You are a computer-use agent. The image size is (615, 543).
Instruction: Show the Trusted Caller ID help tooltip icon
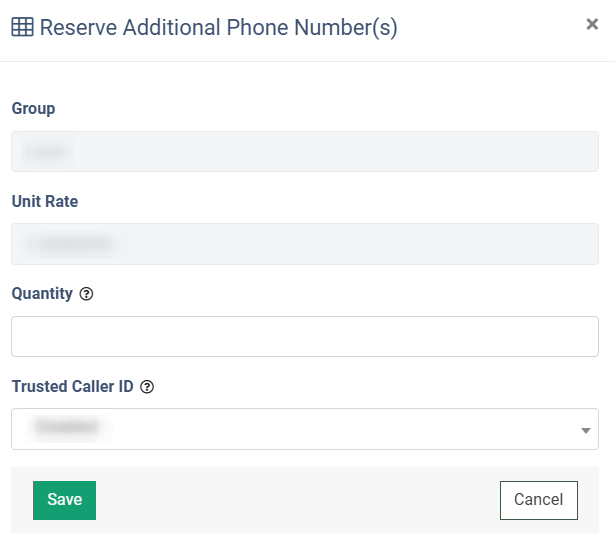pyautogui.click(x=147, y=387)
